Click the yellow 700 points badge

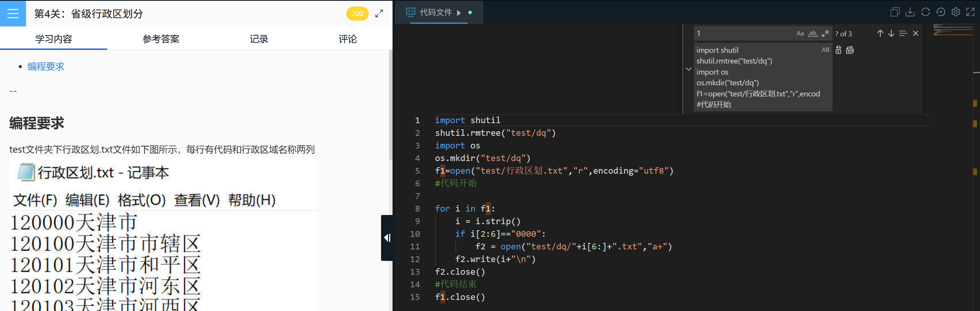[357, 14]
